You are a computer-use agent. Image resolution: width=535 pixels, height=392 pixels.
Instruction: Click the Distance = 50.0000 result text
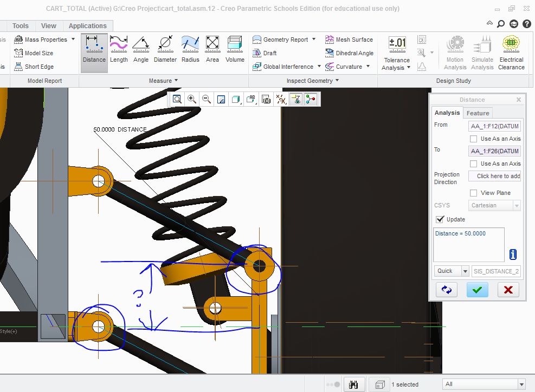tap(460, 233)
